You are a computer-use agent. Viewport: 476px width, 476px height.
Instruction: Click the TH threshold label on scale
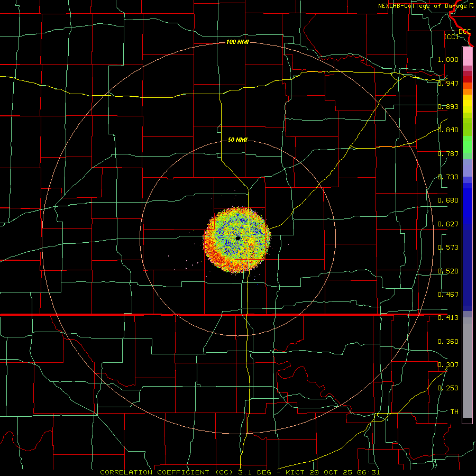click(x=454, y=412)
